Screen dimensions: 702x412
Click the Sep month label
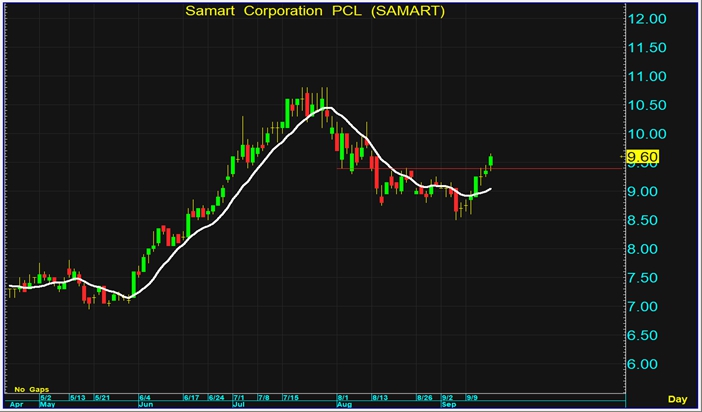coord(449,404)
